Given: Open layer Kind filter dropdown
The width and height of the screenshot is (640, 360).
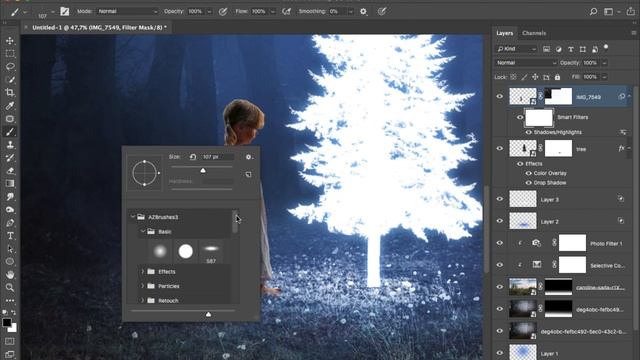Looking at the screenshot, I should tap(516, 49).
